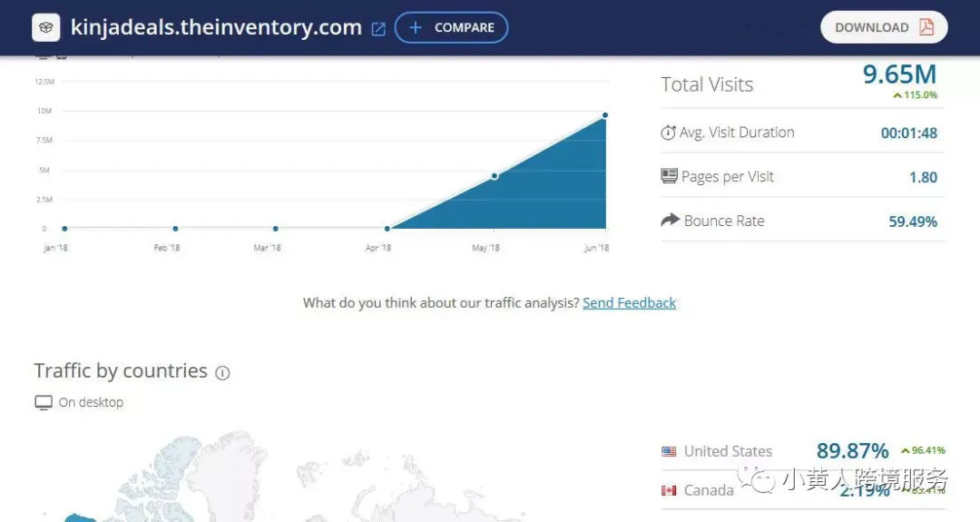Click the Pages per Visit value 1.80
The height and width of the screenshot is (522, 980).
pos(923,178)
